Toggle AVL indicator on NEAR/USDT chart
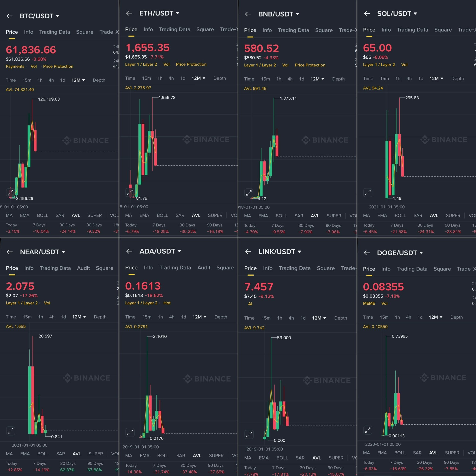The image size is (476, 476). (77, 454)
